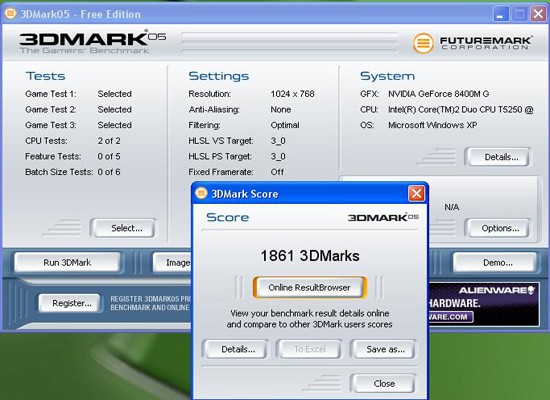
Task: Click the Microsoft Windows XP entry
Action: pyautogui.click(x=432, y=125)
